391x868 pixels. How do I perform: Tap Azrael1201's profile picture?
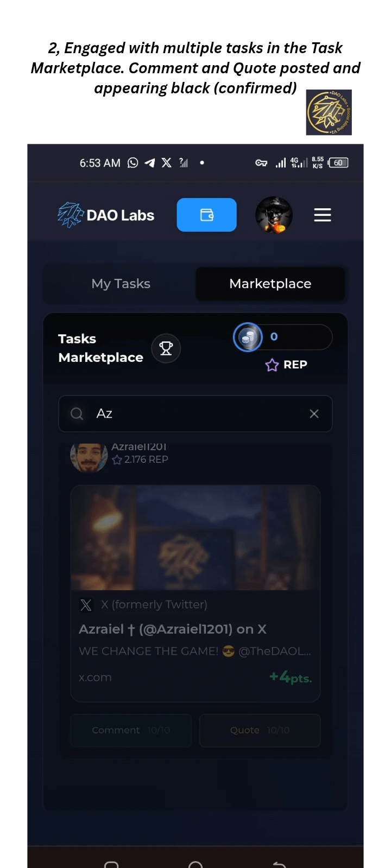89,457
